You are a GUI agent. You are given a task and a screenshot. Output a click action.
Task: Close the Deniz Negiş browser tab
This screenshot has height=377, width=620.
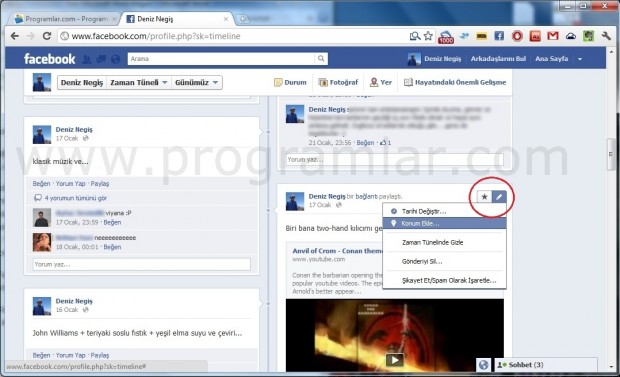point(226,19)
